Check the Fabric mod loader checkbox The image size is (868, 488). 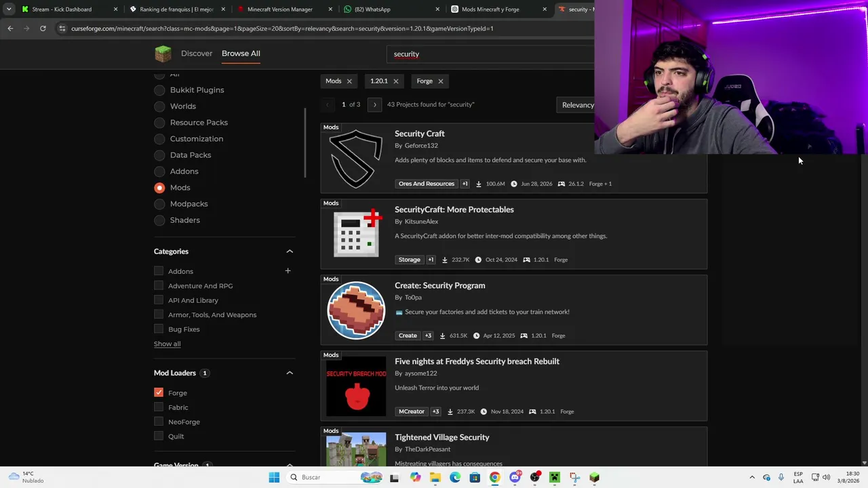point(159,407)
